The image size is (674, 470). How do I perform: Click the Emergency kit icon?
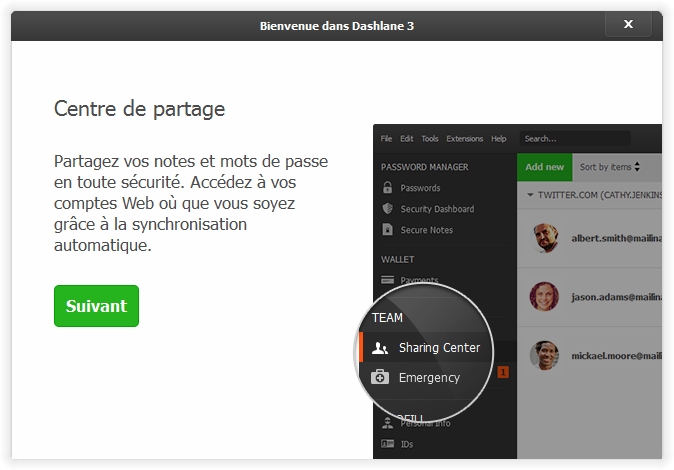pyautogui.click(x=380, y=377)
